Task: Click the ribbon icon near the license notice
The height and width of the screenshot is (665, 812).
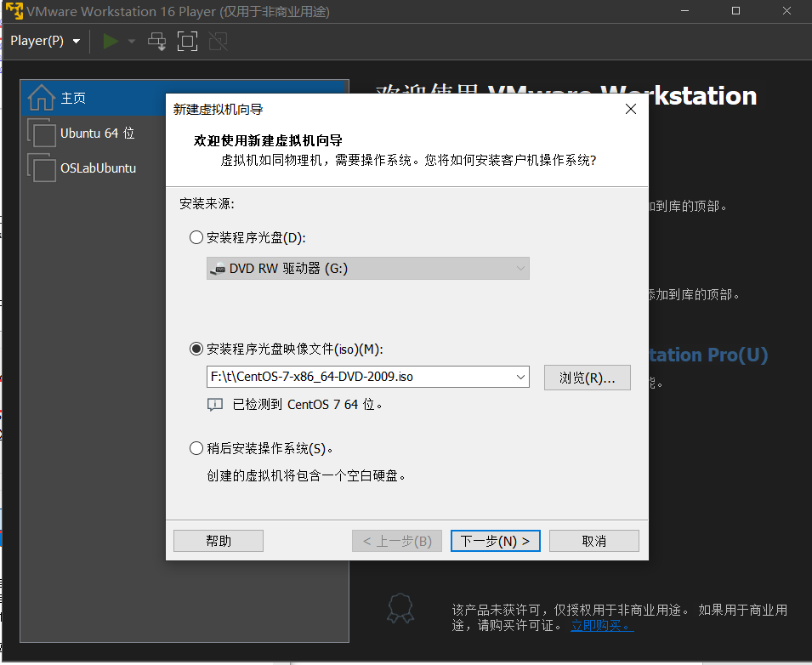Action: (x=400, y=609)
